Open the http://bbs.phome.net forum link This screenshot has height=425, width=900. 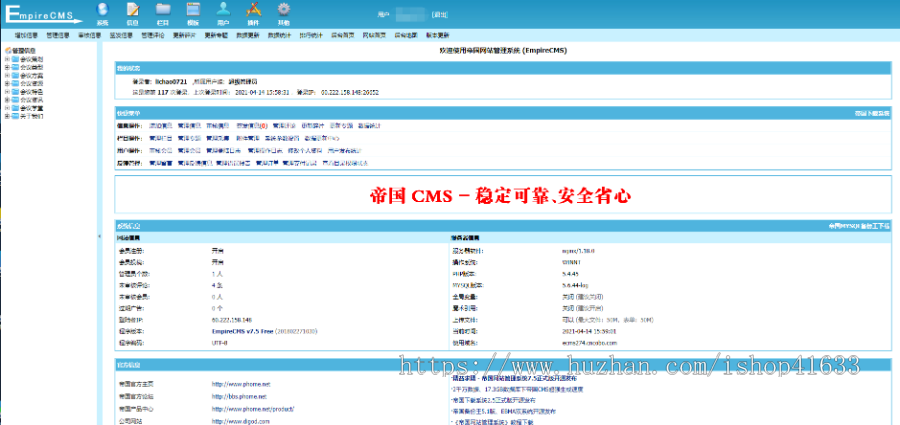239,396
